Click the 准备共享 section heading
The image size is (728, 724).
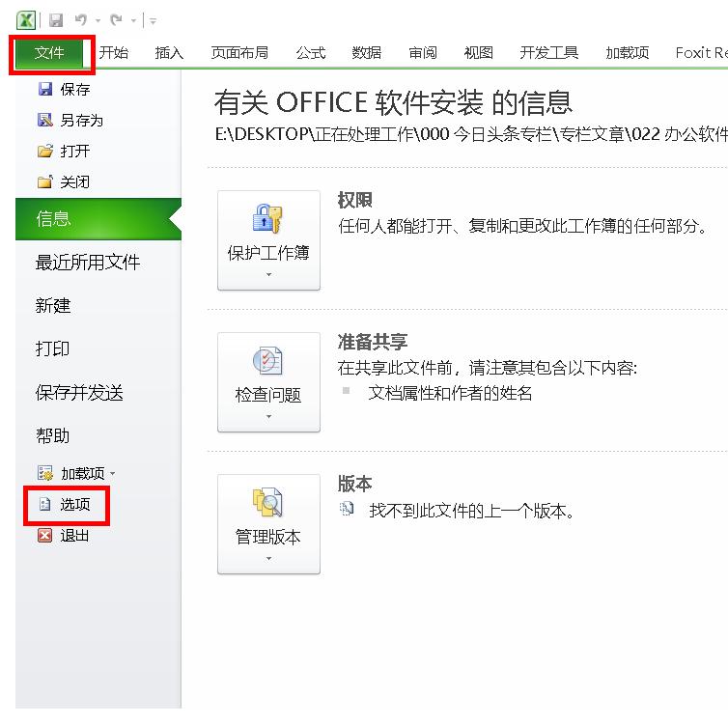(373, 342)
